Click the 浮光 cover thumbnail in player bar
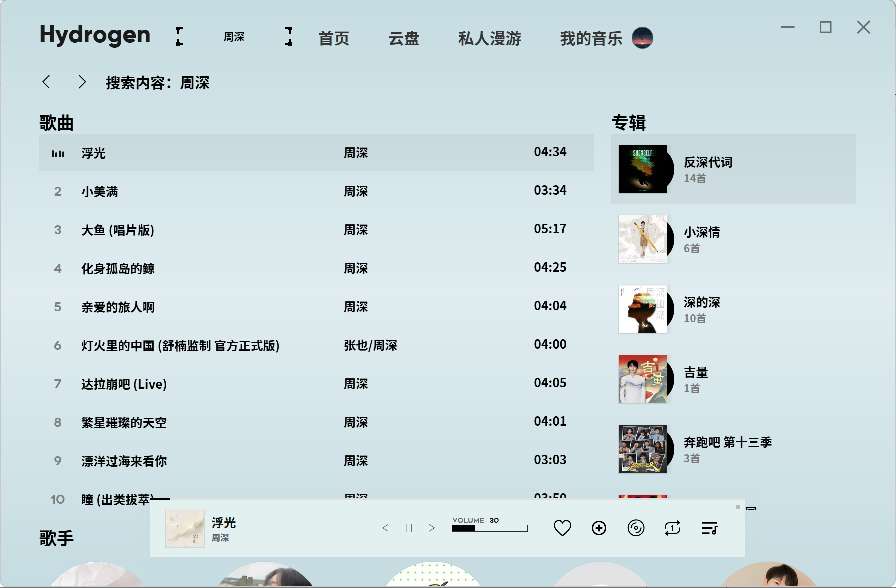This screenshot has height=588, width=896. tap(185, 529)
